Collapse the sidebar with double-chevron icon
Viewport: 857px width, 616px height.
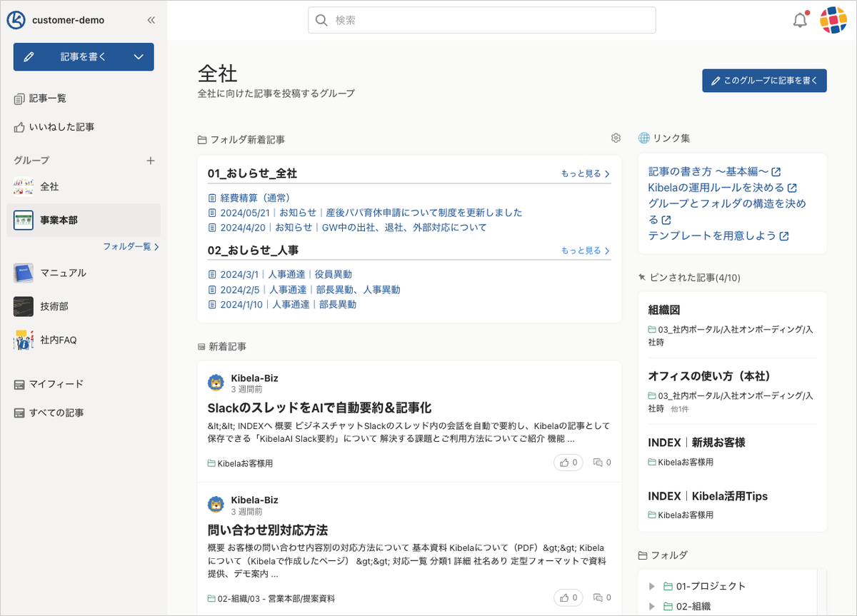[151, 20]
